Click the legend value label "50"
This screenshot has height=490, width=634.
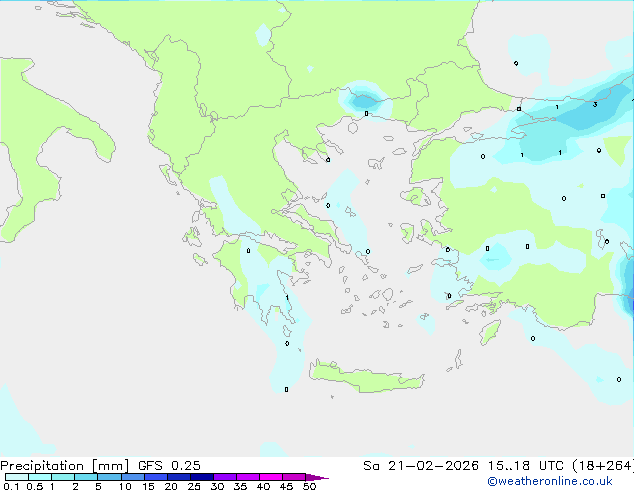[x=309, y=486]
